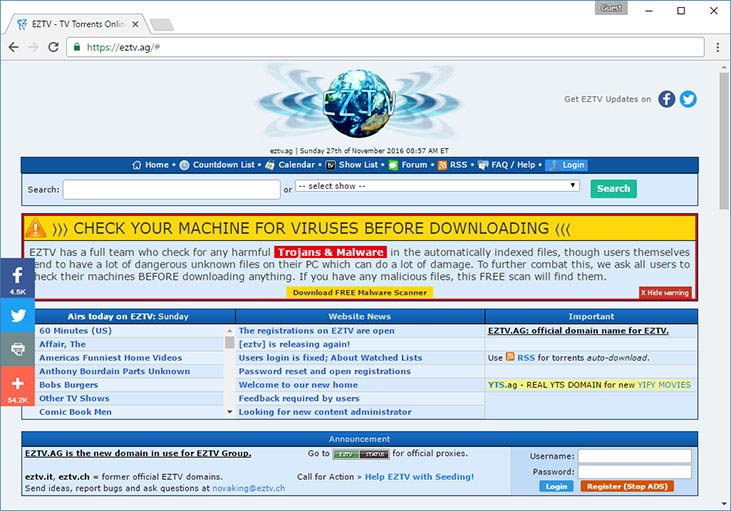Click the novaking@eztv.ch email link

[x=248, y=488]
